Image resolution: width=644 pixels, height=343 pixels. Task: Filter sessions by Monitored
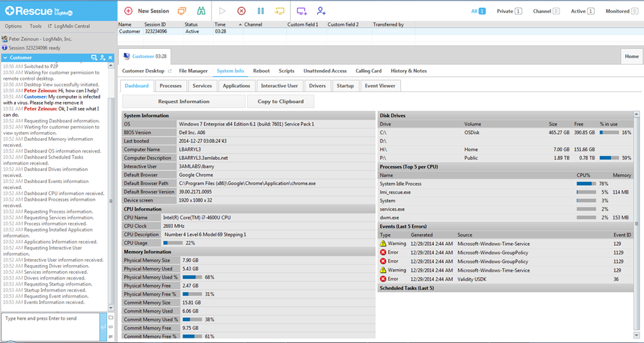[x=622, y=11]
